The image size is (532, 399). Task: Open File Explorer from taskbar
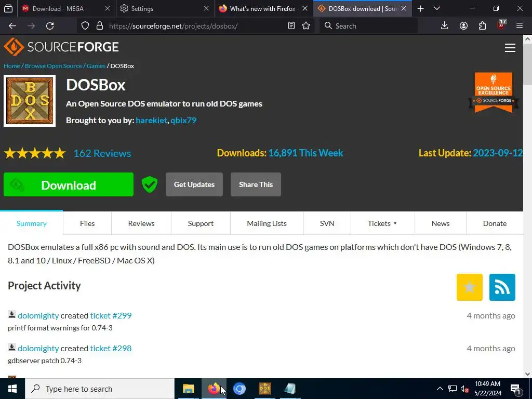point(188,389)
